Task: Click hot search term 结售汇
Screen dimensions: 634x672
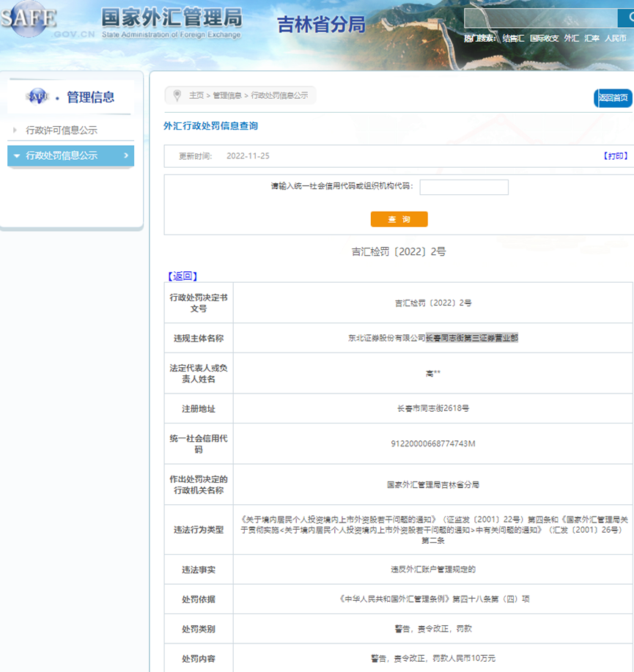Action: click(x=513, y=38)
